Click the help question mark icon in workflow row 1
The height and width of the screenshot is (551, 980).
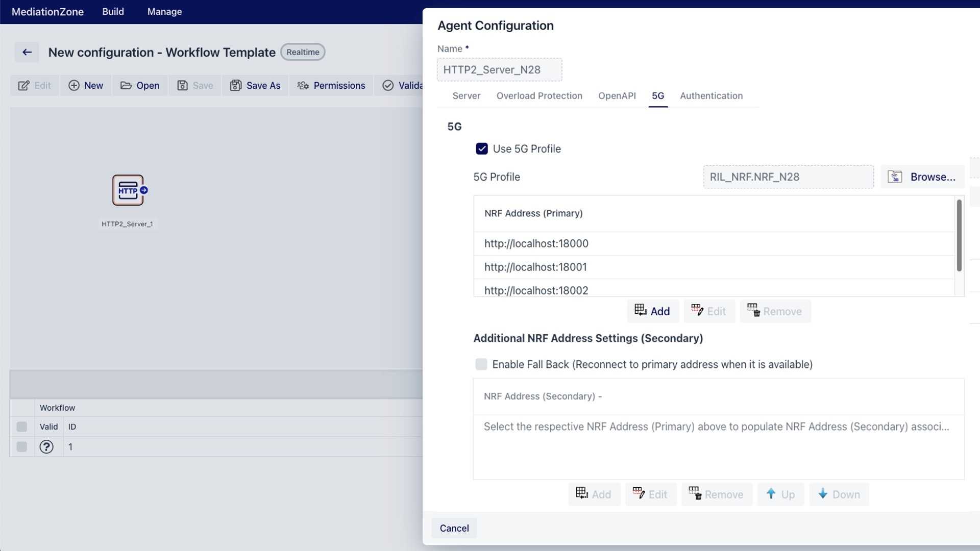tap(46, 447)
